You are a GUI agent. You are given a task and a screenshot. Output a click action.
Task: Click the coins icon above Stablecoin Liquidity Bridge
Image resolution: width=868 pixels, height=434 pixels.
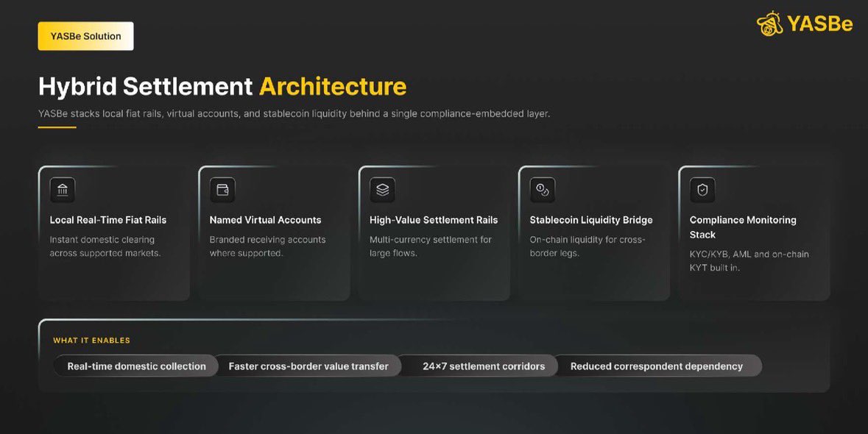click(x=543, y=190)
